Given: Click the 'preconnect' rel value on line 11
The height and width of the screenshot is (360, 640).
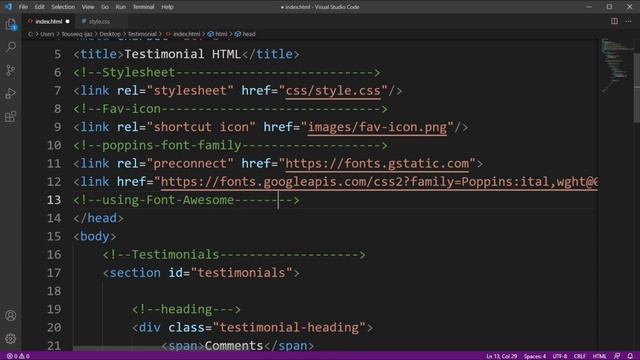Looking at the screenshot, I should [190, 164].
